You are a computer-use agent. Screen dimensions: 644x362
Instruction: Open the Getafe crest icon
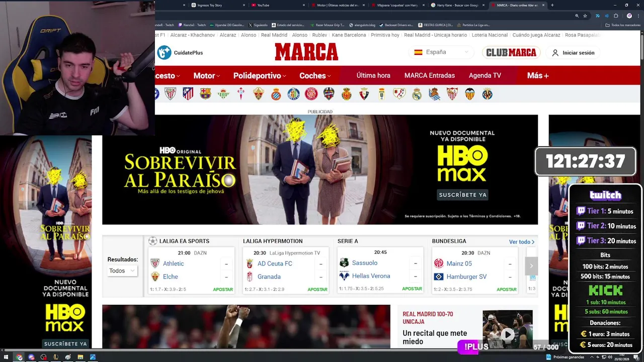point(293,94)
